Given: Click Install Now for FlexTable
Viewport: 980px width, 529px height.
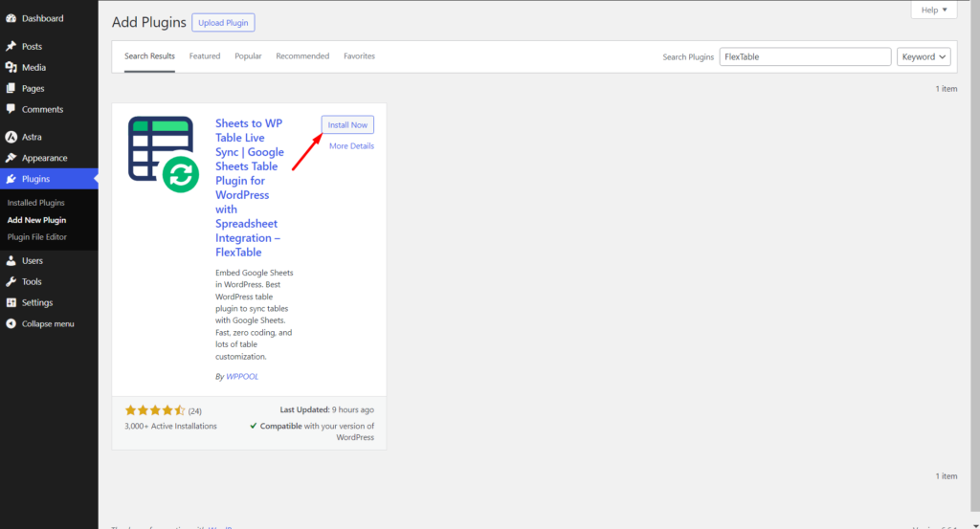Looking at the screenshot, I should point(347,125).
